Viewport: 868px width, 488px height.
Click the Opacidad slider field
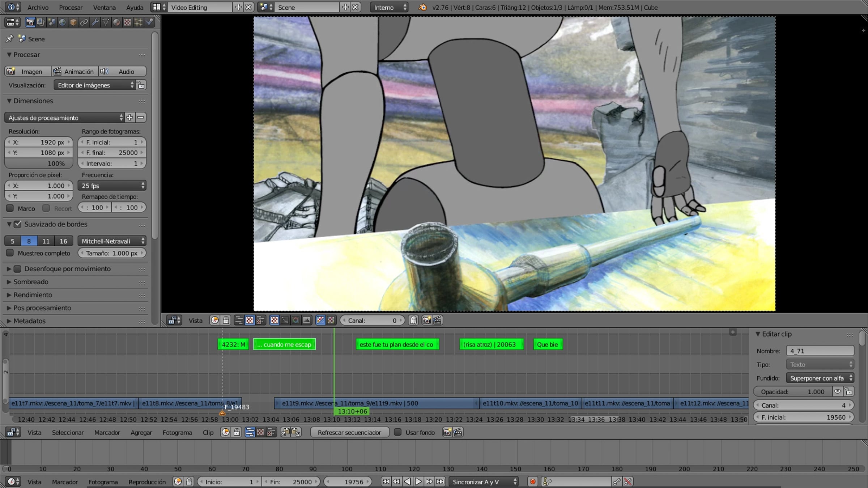pos(792,392)
